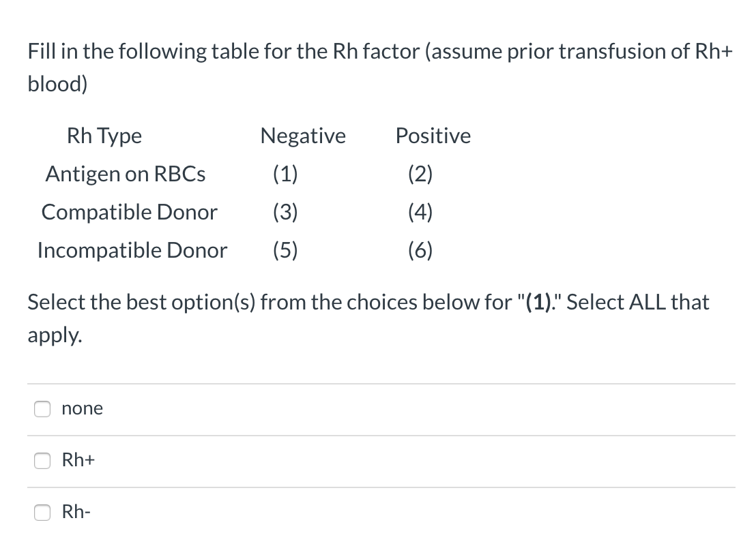Click table cell labeled (2)
The width and height of the screenshot is (756, 559).
click(x=420, y=174)
